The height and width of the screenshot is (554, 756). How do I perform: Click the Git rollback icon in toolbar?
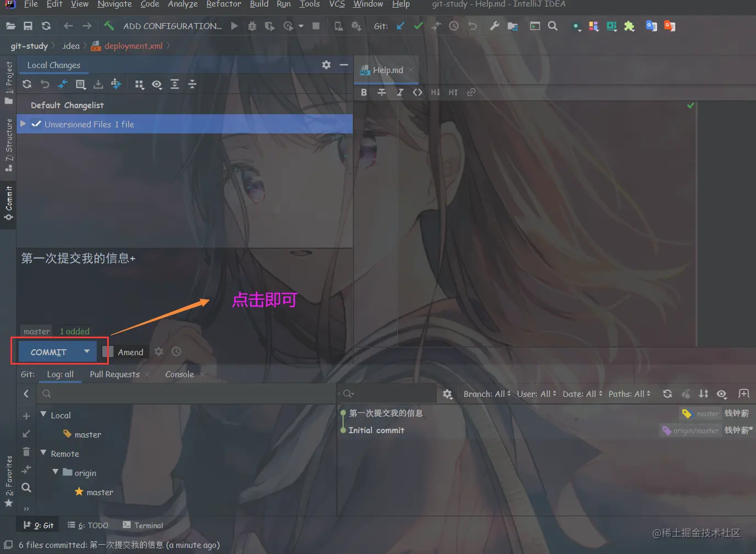(472, 26)
